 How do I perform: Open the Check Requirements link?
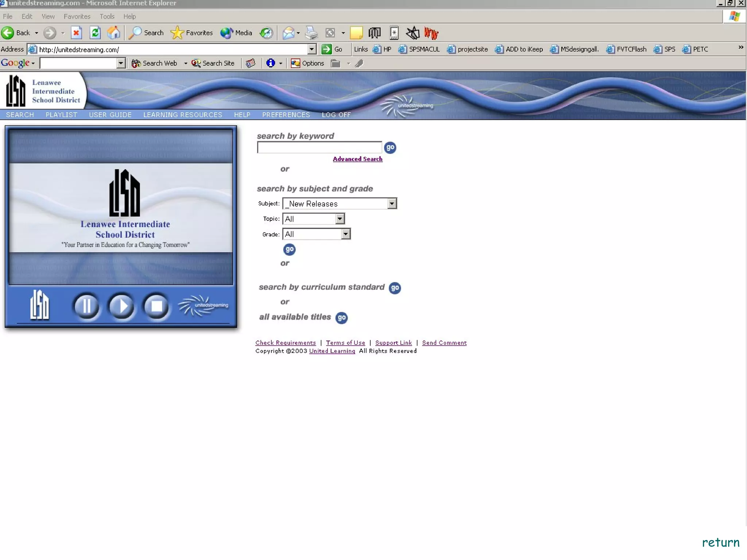tap(285, 343)
